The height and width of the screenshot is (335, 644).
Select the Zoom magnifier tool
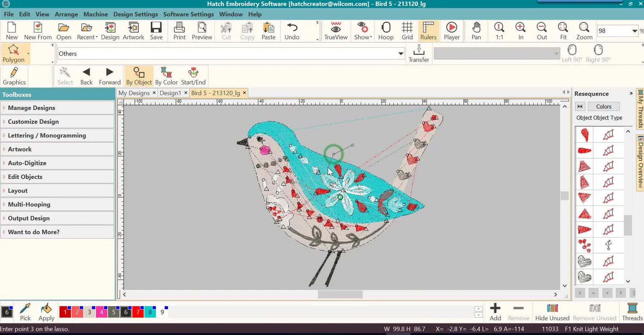tap(584, 31)
